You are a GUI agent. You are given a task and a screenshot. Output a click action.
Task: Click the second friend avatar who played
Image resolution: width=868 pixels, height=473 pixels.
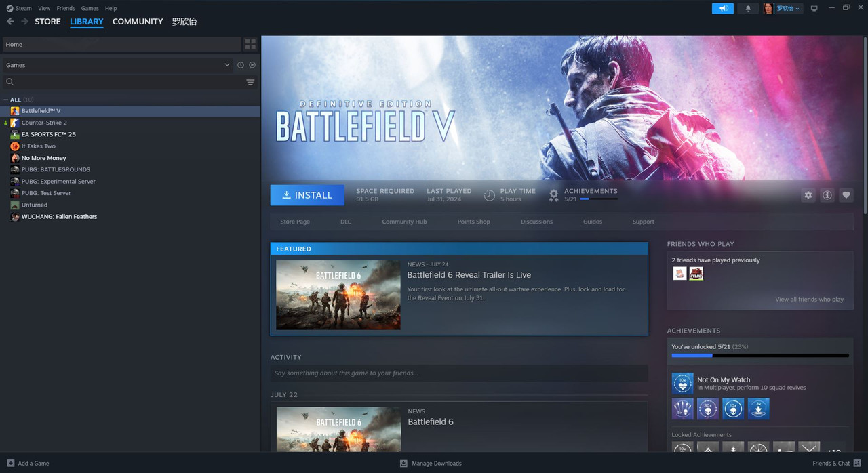click(696, 273)
